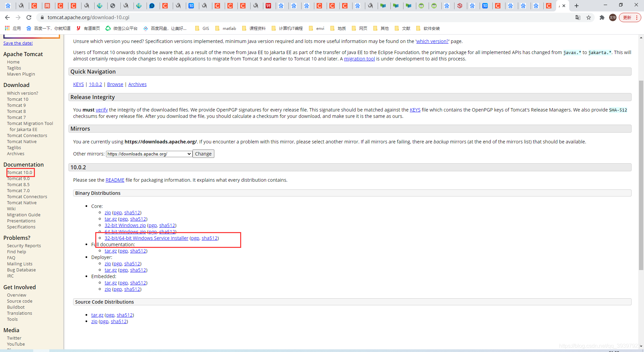
Task: Open the 微信公众平台 bookmark
Action: point(121,28)
